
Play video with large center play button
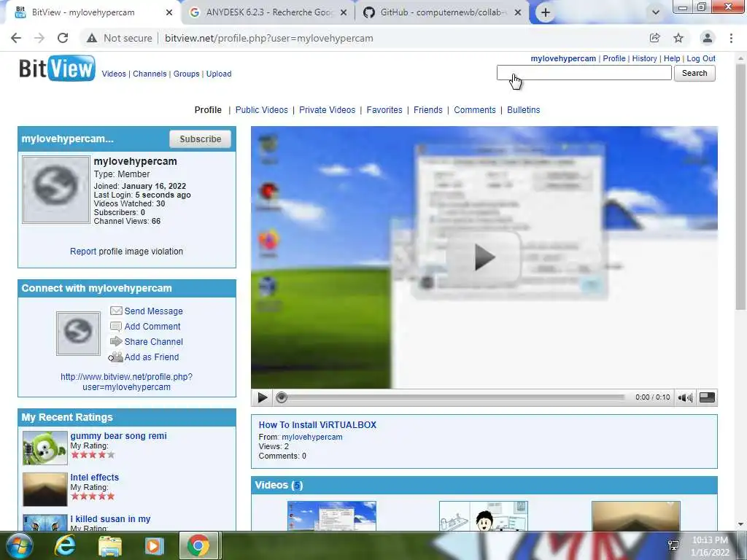[x=484, y=257]
